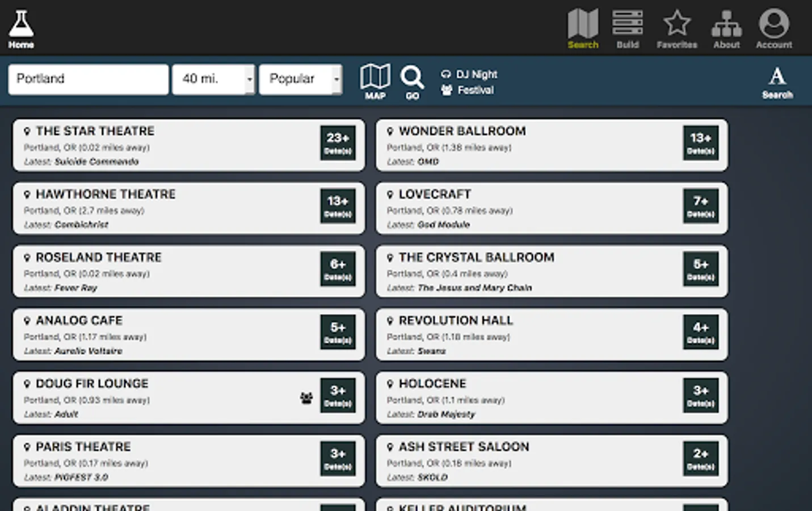
Task: Click the pin icon beside Paris Theatre
Action: pos(27,446)
